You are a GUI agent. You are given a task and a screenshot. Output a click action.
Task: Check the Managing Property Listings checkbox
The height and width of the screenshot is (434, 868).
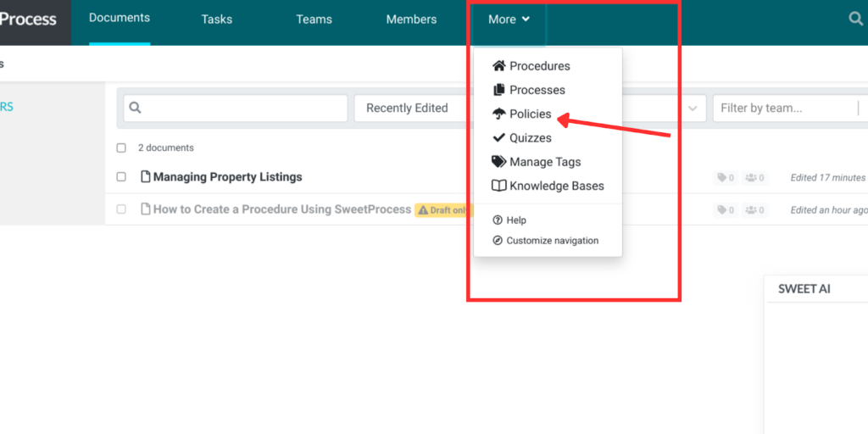point(121,177)
